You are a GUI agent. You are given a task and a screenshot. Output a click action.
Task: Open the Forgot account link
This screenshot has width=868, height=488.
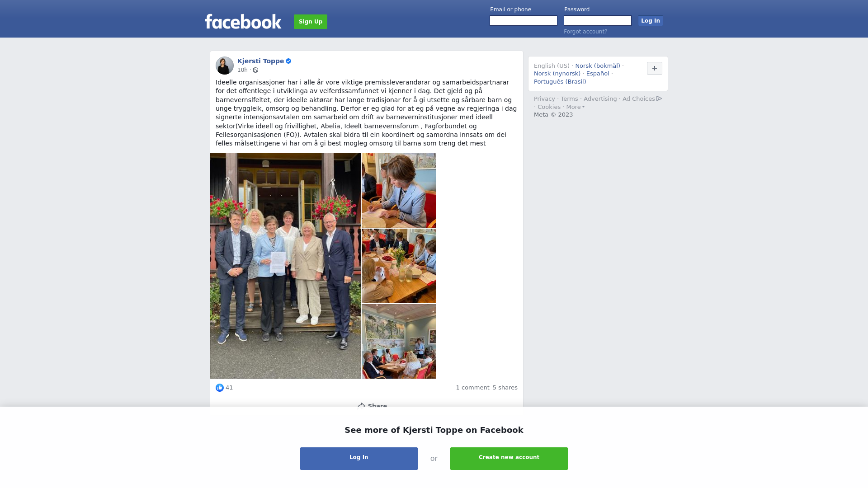(x=585, y=32)
